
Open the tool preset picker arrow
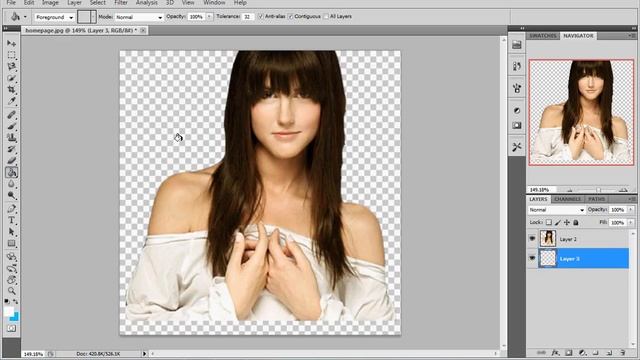pos(25,17)
